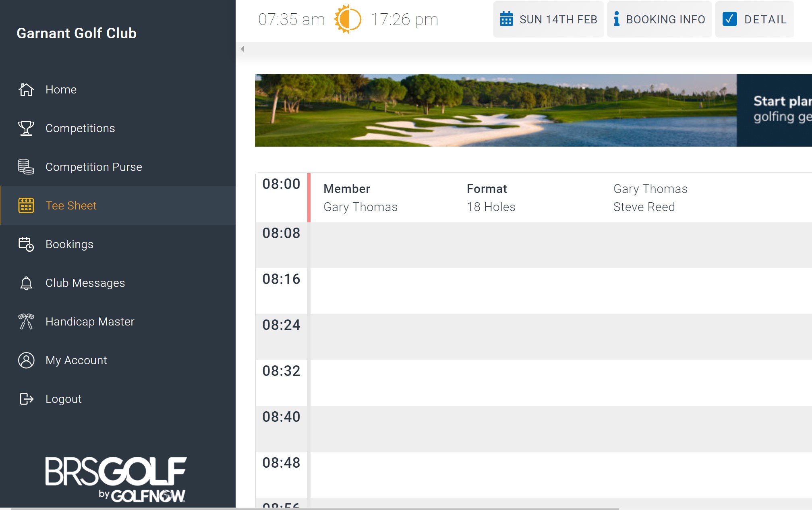Click the BOOKING INFO button
812x510 pixels.
tap(659, 19)
